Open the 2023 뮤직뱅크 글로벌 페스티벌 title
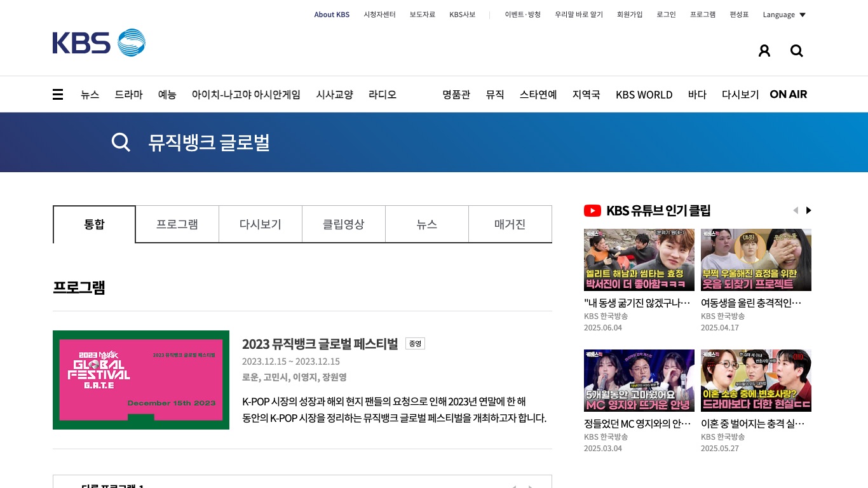 click(x=320, y=344)
